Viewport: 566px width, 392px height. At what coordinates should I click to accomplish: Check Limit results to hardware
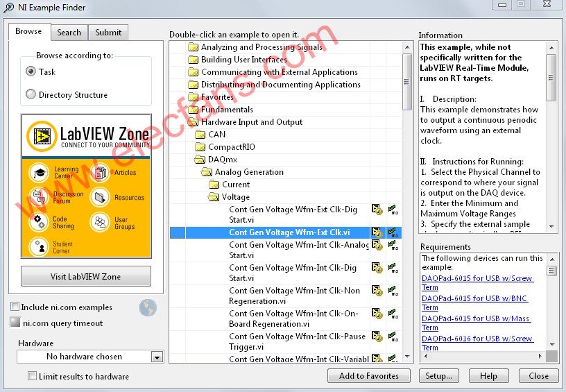click(x=32, y=376)
